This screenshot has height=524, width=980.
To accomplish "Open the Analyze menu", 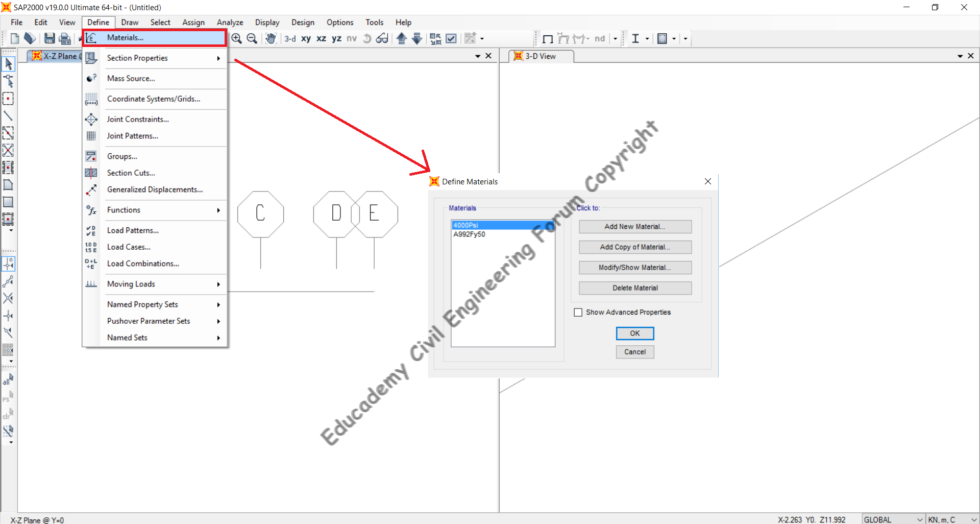I will [230, 22].
